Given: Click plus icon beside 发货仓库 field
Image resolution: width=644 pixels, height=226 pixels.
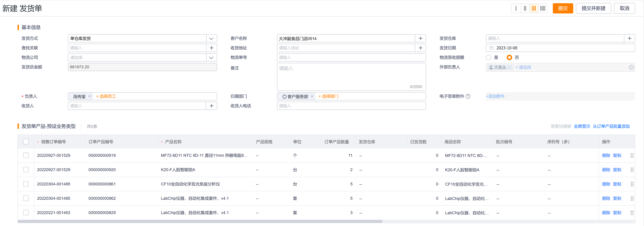Looking at the screenshot, I should tap(630, 38).
